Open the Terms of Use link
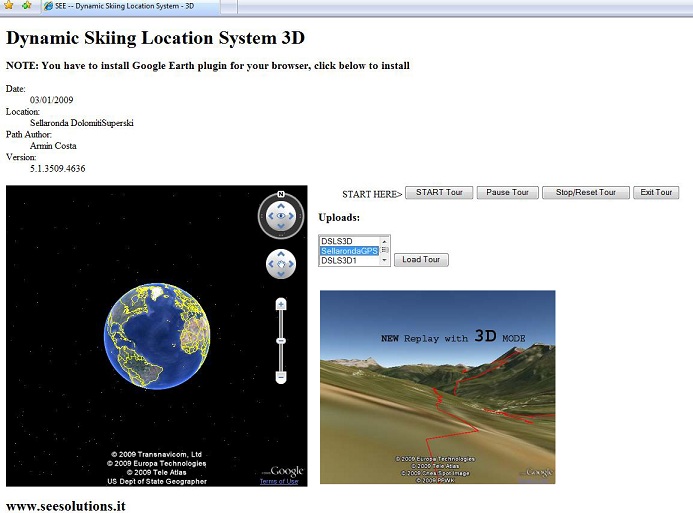This screenshot has height=513, width=693. click(279, 481)
